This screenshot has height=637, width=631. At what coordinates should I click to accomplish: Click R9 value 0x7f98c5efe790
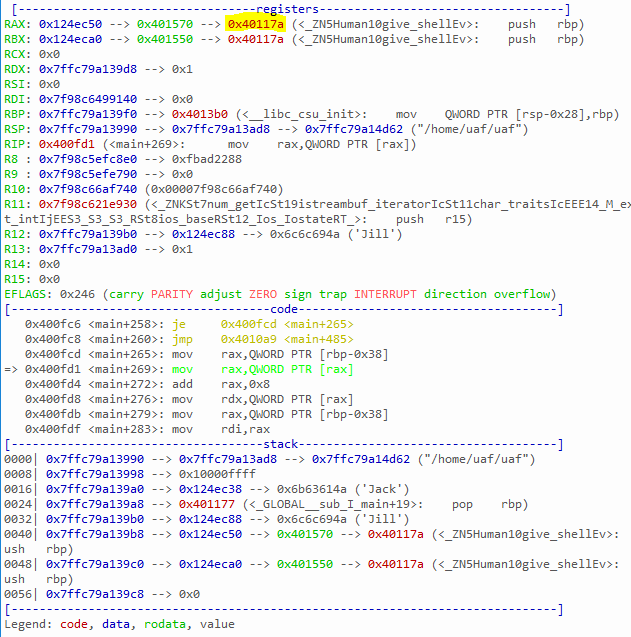coord(88,175)
